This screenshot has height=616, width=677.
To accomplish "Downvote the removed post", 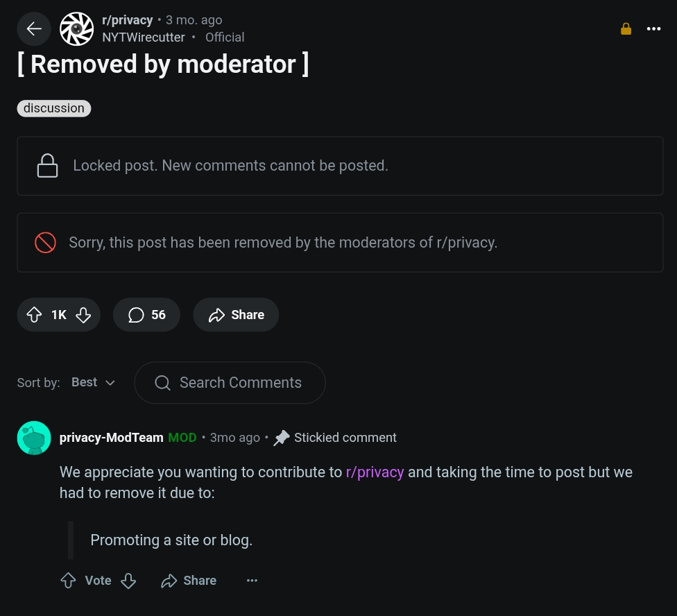I will point(83,315).
